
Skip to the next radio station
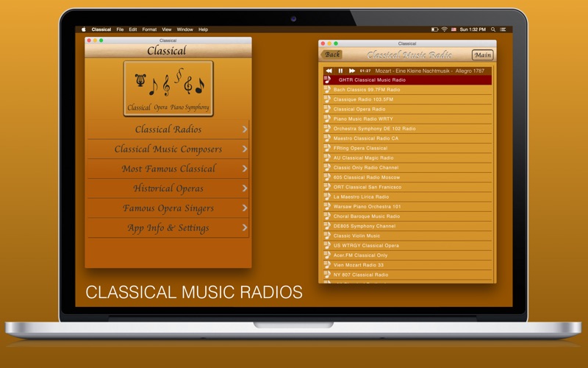coord(352,71)
